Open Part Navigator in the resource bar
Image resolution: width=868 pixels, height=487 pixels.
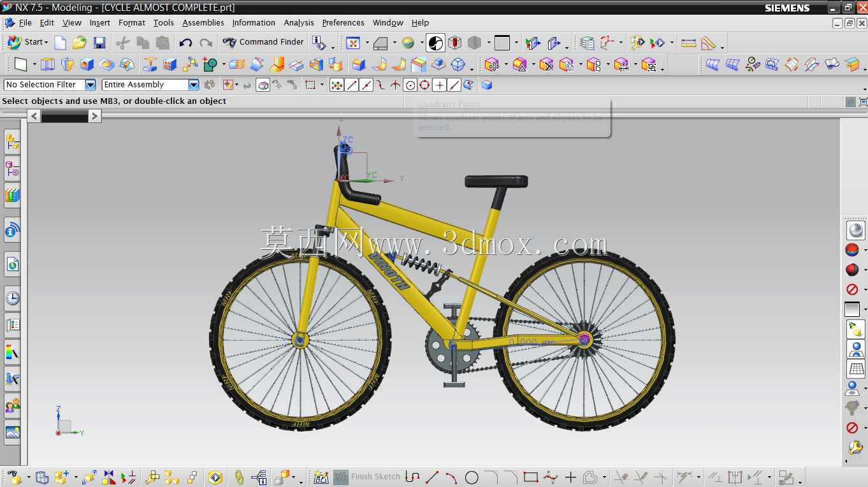[12, 169]
